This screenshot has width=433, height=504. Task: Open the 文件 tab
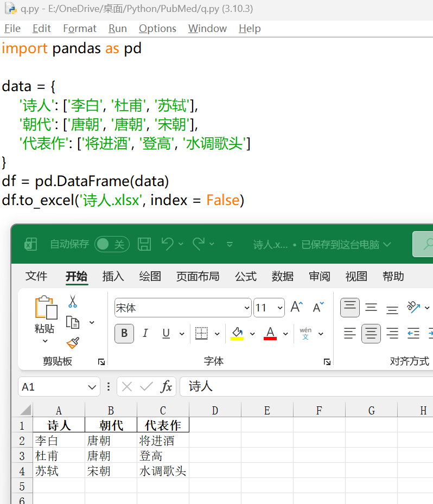pyautogui.click(x=36, y=276)
